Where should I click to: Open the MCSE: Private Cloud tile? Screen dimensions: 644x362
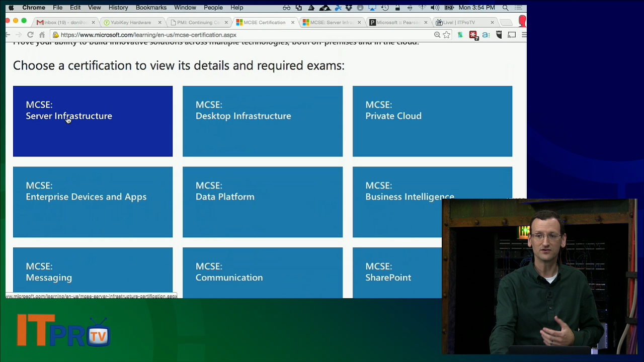432,121
